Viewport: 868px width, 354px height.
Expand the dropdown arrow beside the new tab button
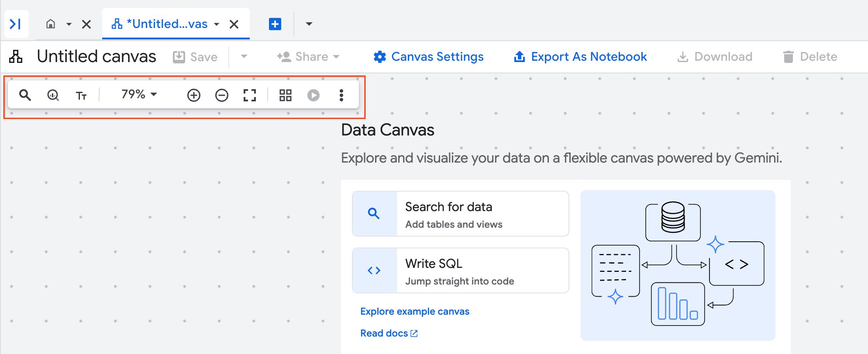[309, 24]
